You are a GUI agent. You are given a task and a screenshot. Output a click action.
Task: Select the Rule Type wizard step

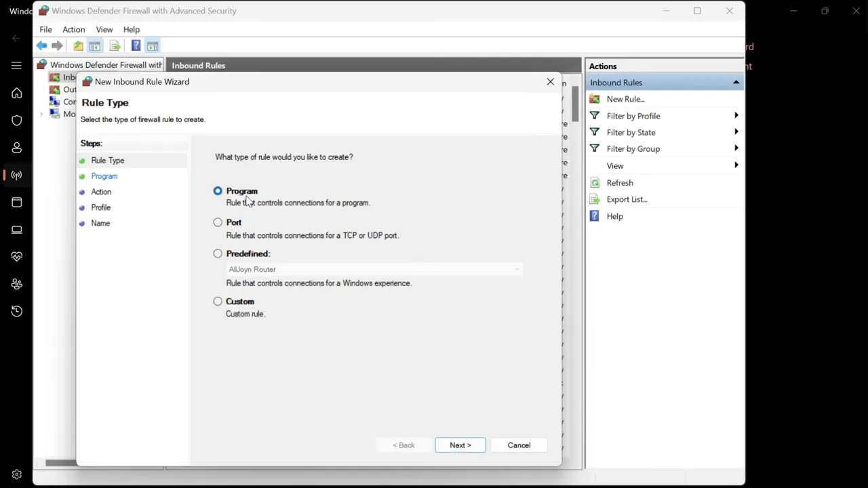point(108,161)
